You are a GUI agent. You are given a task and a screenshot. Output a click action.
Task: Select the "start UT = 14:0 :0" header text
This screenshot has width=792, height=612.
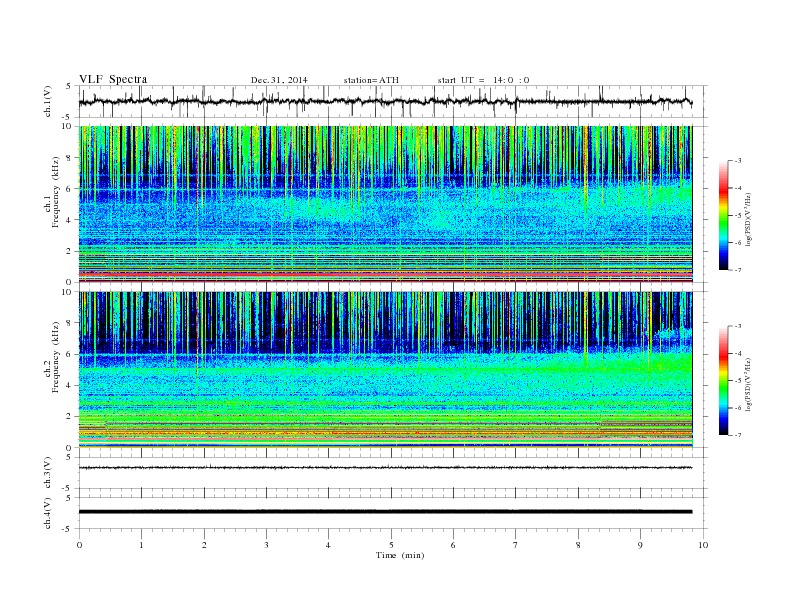(483, 80)
